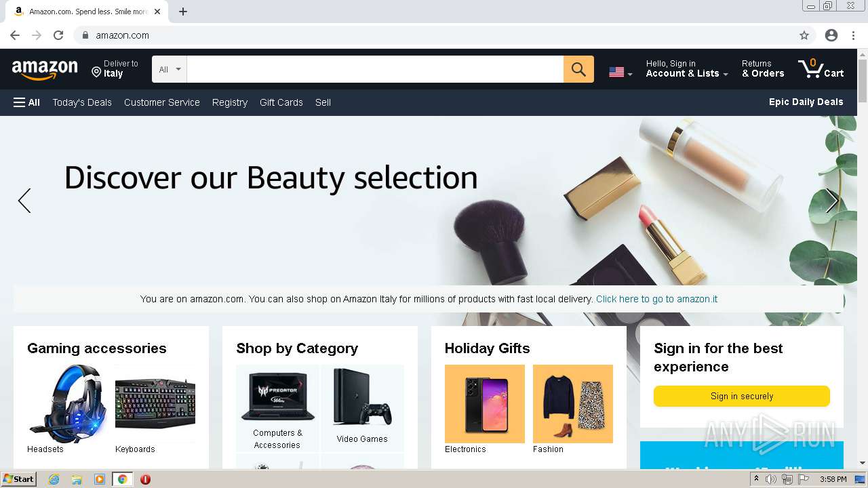Image resolution: width=868 pixels, height=488 pixels.
Task: Open the Headsets product thumbnail
Action: tap(66, 404)
